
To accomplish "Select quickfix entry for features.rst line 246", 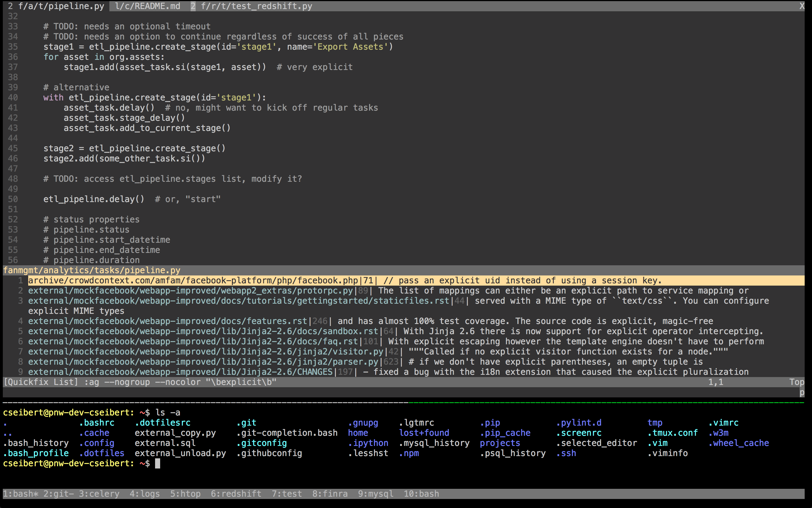I will coord(404,321).
